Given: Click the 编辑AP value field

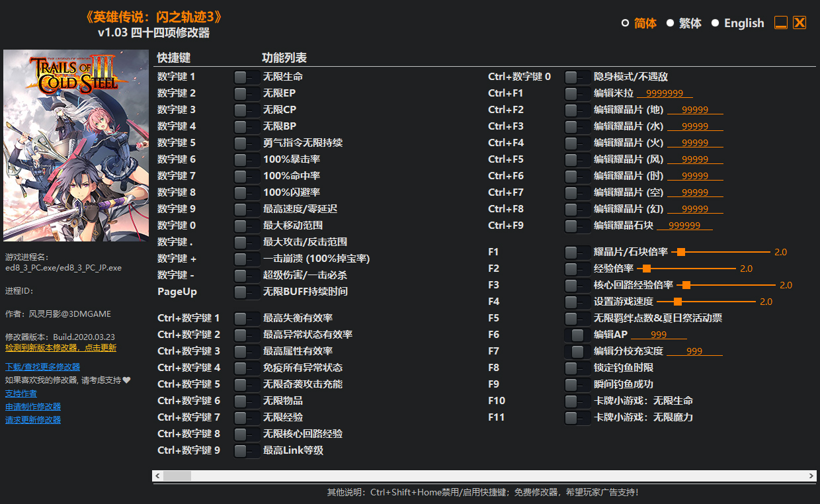Looking at the screenshot, I should (x=659, y=335).
